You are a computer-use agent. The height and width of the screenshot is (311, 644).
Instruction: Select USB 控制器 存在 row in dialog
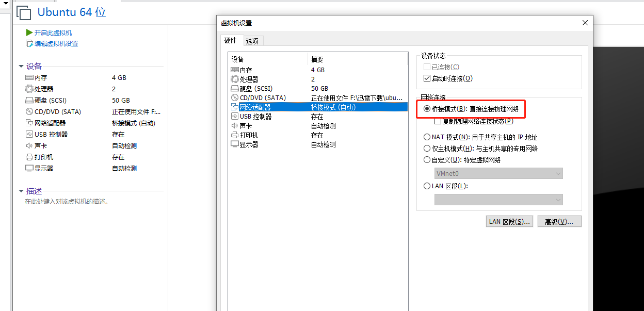pyautogui.click(x=318, y=116)
